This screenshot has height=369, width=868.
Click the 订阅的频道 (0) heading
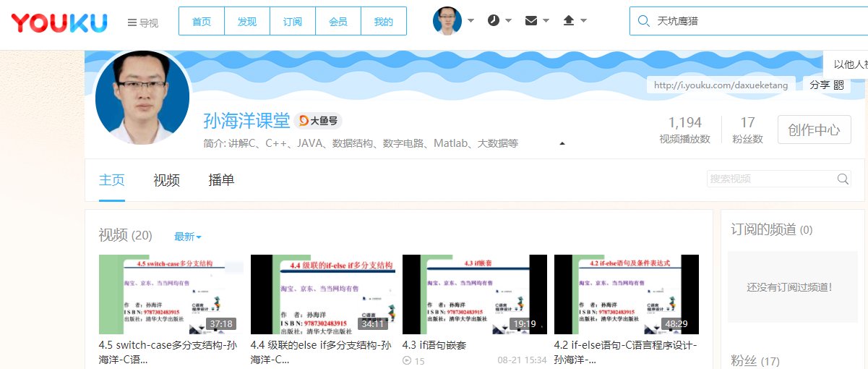(x=772, y=229)
